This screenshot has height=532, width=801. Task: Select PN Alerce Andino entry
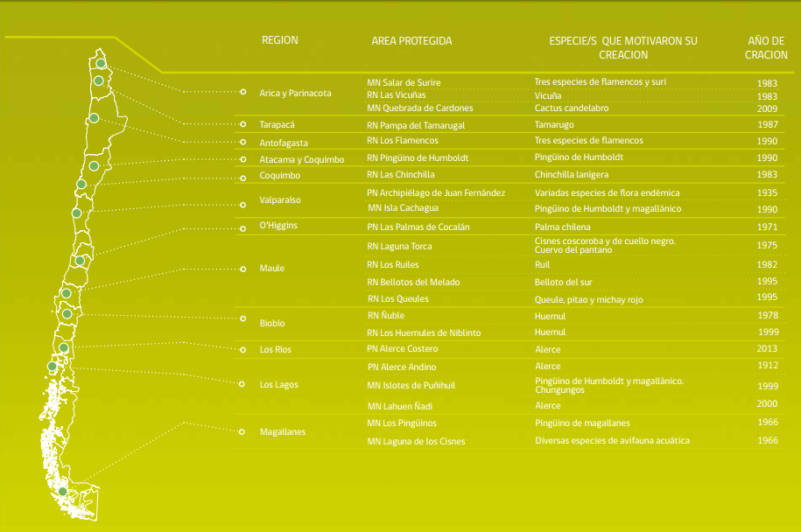tap(402, 367)
